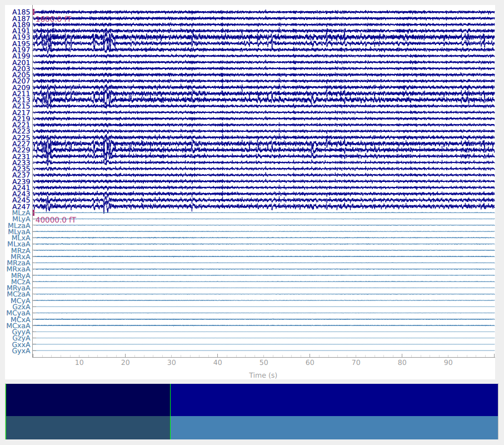Click the A227 channel label

pos(21,144)
